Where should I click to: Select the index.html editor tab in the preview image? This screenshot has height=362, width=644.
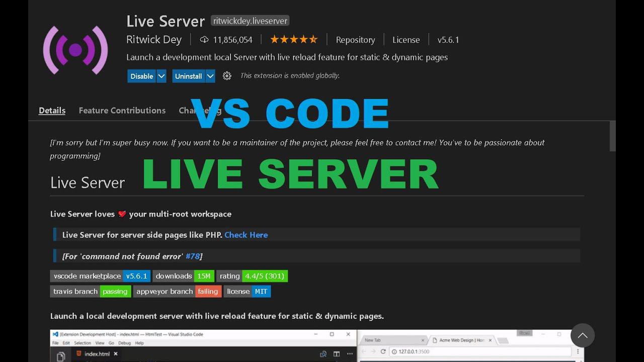(x=96, y=354)
